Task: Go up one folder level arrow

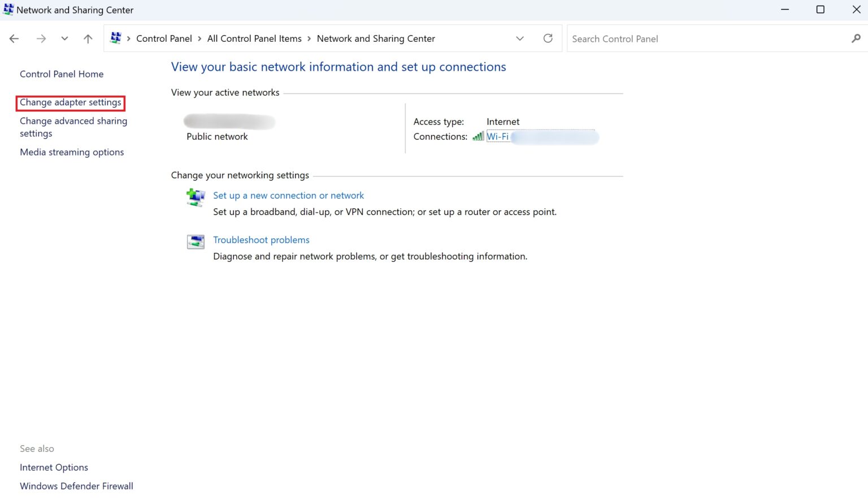Action: [x=88, y=38]
